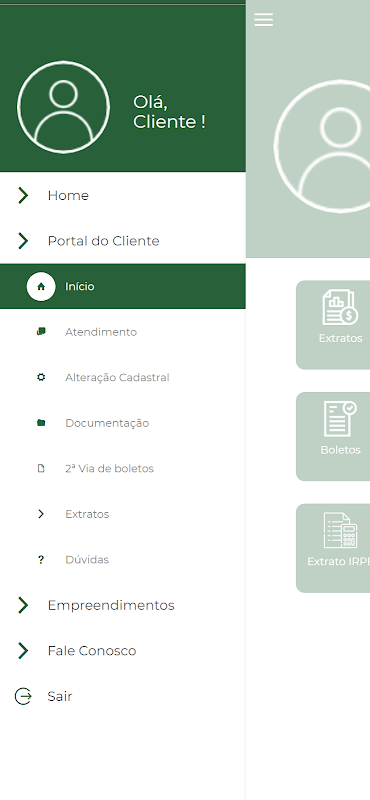370x800 pixels.
Task: Expand the Home chevron arrow
Action: 23,195
